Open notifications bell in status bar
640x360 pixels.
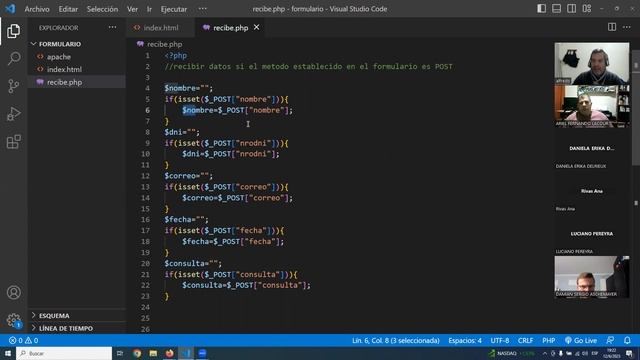pyautogui.click(x=627, y=340)
